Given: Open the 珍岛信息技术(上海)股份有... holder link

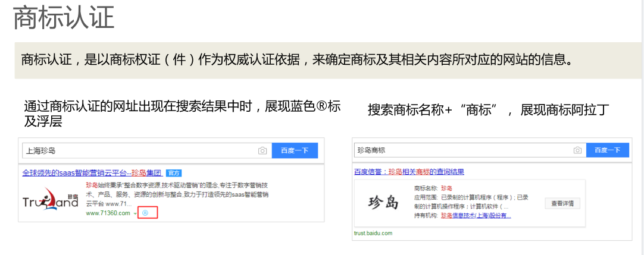Looking at the screenshot, I should [x=476, y=216].
